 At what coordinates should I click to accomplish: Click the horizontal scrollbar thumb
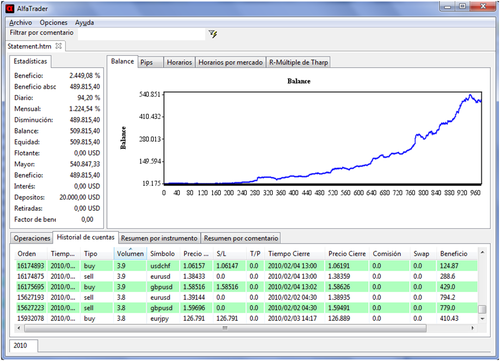coord(225,328)
